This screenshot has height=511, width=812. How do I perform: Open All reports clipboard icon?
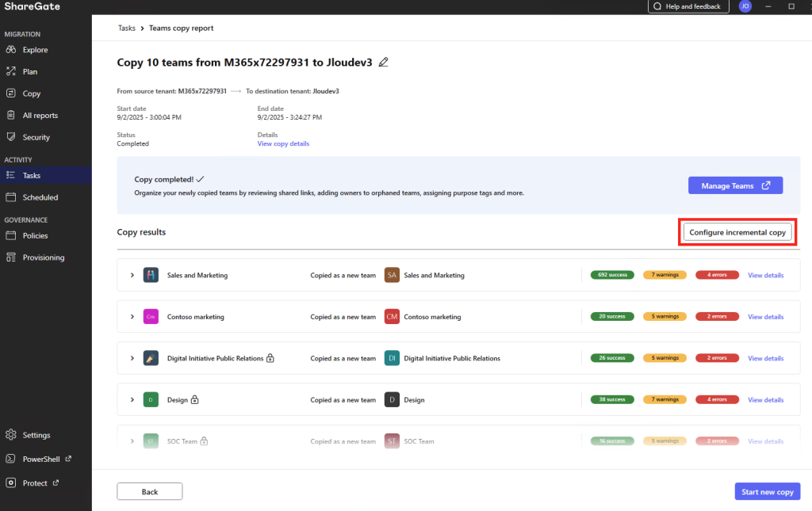(11, 115)
